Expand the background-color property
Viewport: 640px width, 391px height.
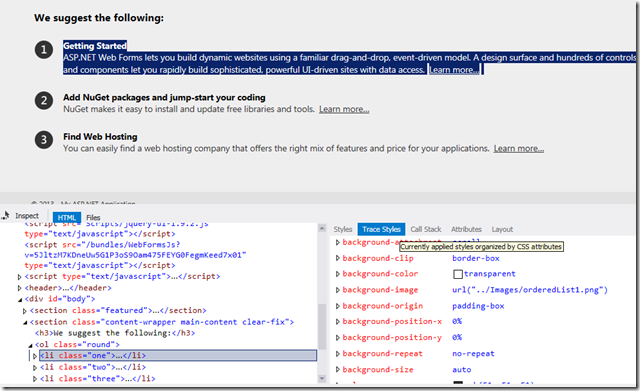click(338, 274)
